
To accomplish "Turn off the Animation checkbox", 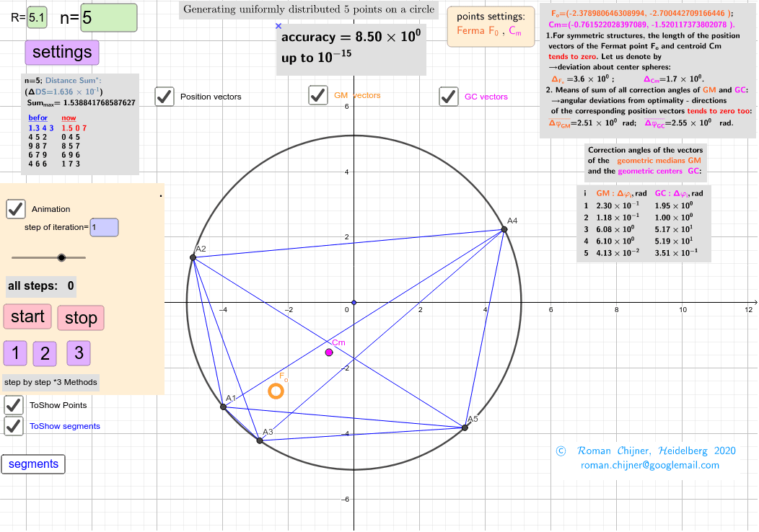I will pyautogui.click(x=16, y=209).
